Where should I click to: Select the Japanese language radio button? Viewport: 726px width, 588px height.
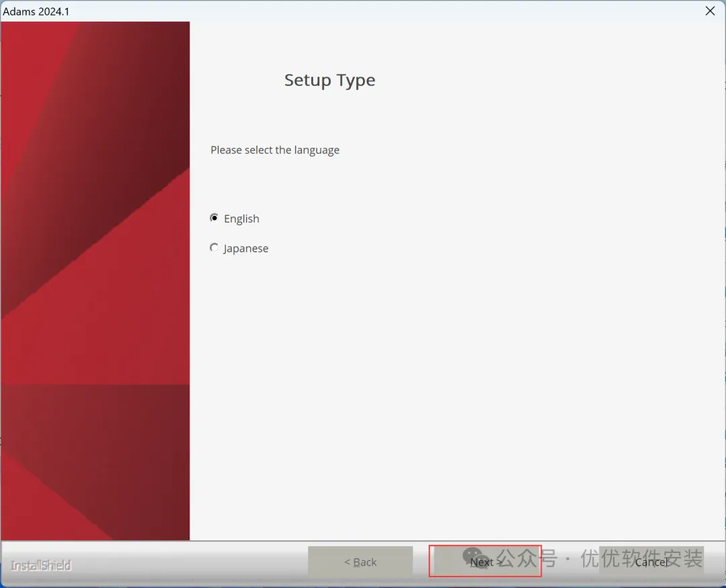point(214,248)
